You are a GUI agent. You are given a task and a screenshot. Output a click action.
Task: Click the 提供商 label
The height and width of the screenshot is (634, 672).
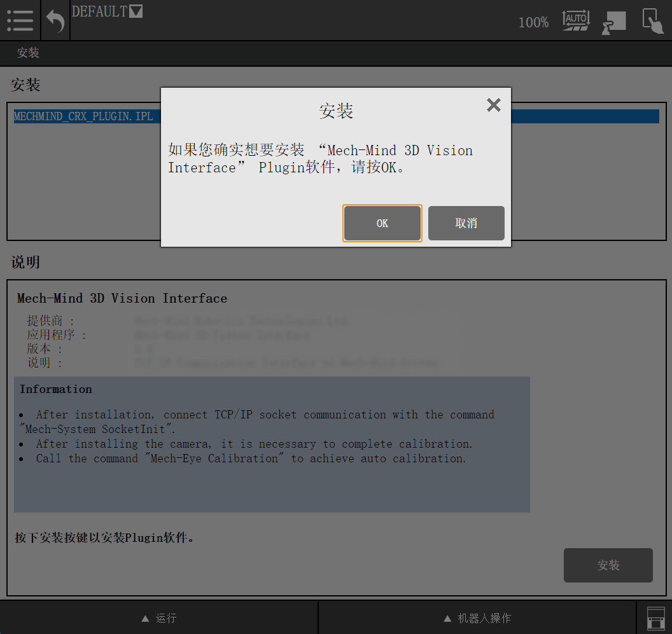point(50,320)
